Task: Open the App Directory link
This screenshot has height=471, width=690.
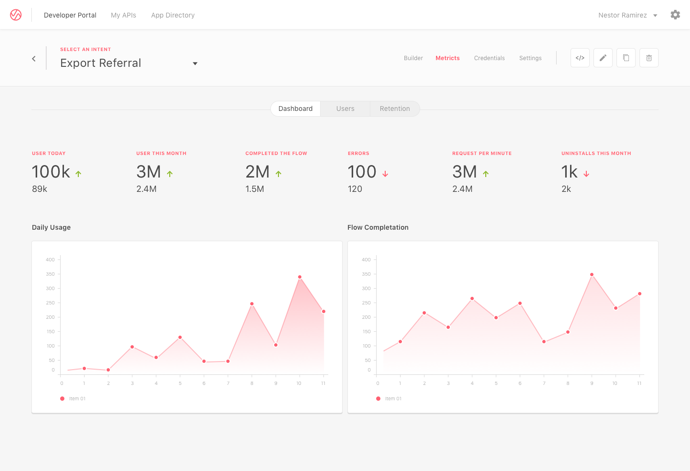Action: (x=173, y=15)
